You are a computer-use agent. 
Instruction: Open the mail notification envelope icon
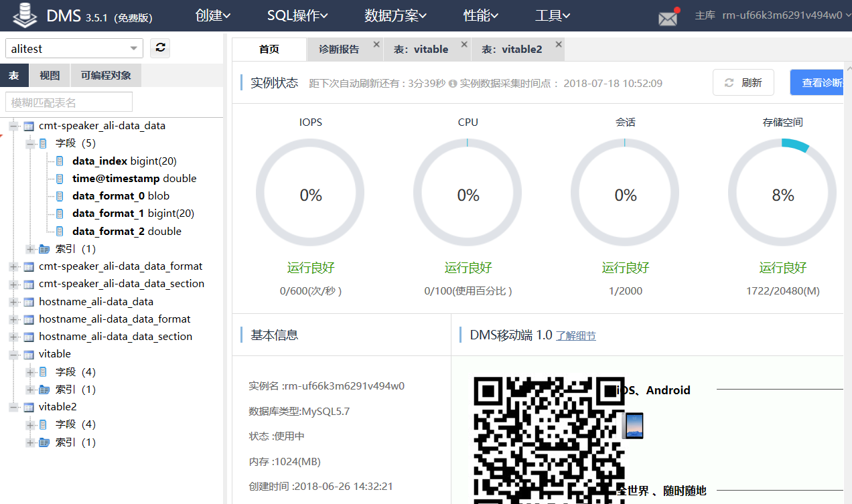pos(668,18)
